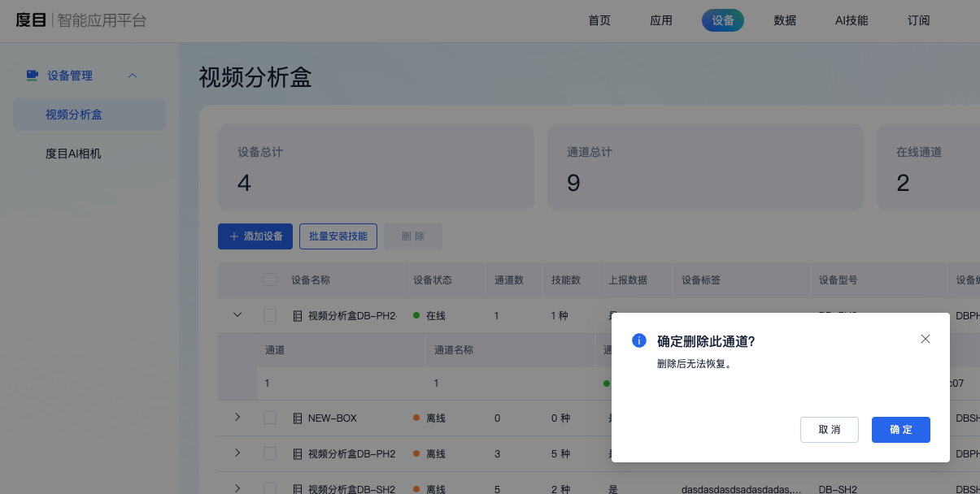Click the orange offline status dot for NEW-BOX
Image resolution: width=980 pixels, height=494 pixels.
(x=416, y=418)
